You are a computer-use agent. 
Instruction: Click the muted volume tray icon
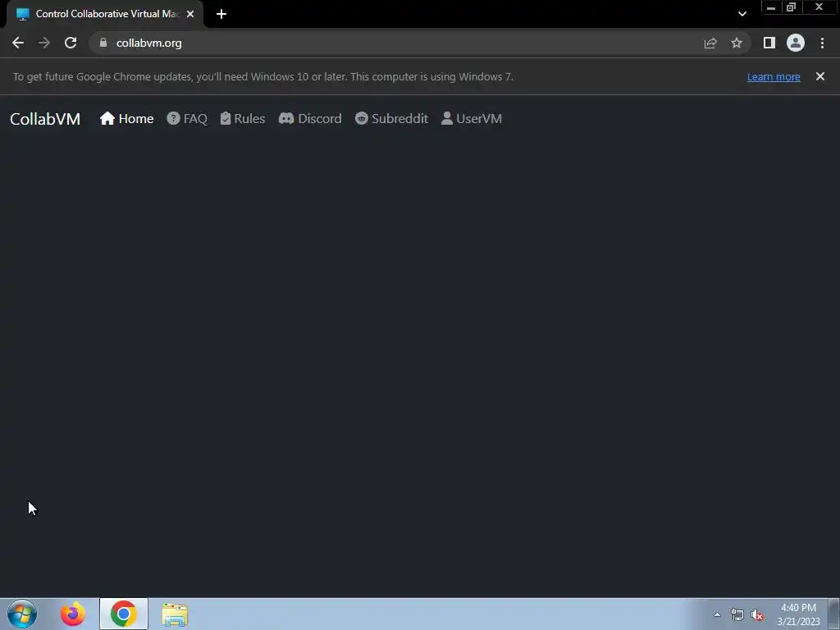(757, 614)
